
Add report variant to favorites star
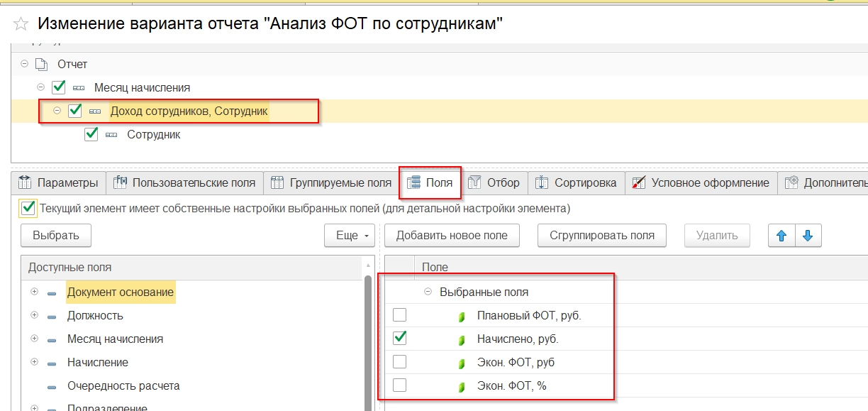pyautogui.click(x=21, y=23)
